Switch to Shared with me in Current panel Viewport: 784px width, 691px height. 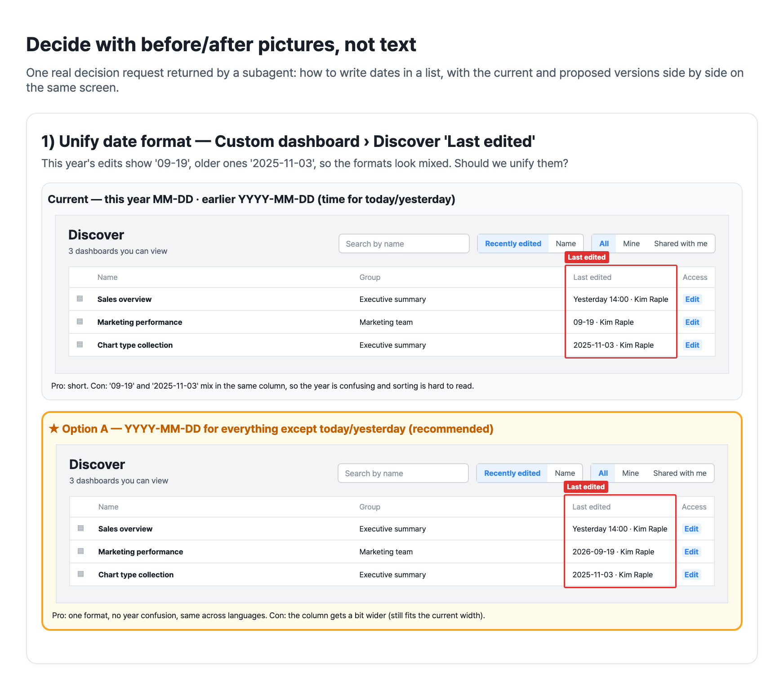[681, 244]
